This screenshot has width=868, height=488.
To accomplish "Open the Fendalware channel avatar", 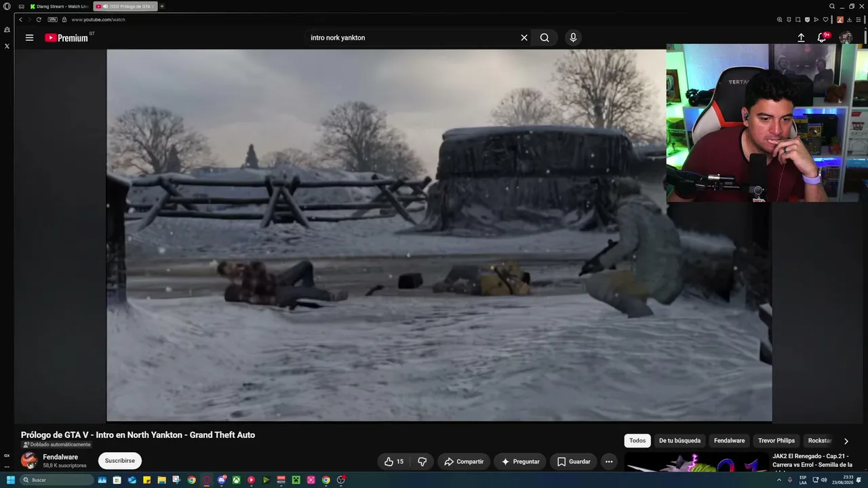I will point(29,461).
